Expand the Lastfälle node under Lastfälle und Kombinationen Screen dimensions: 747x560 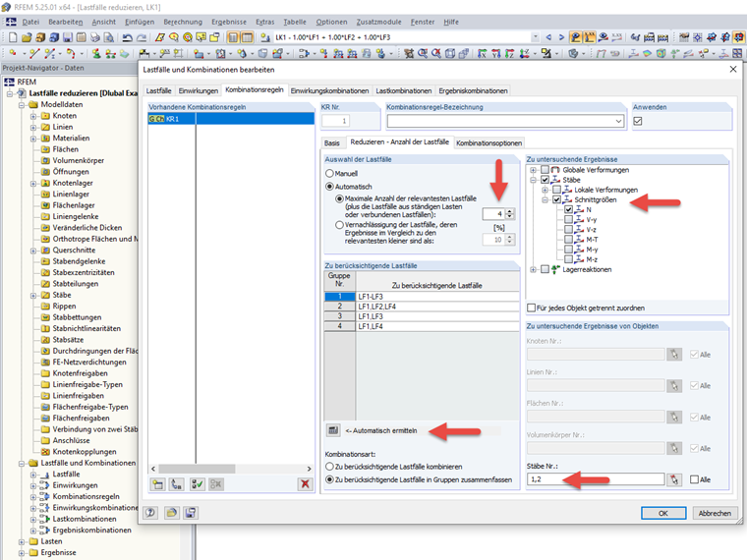(x=33, y=475)
